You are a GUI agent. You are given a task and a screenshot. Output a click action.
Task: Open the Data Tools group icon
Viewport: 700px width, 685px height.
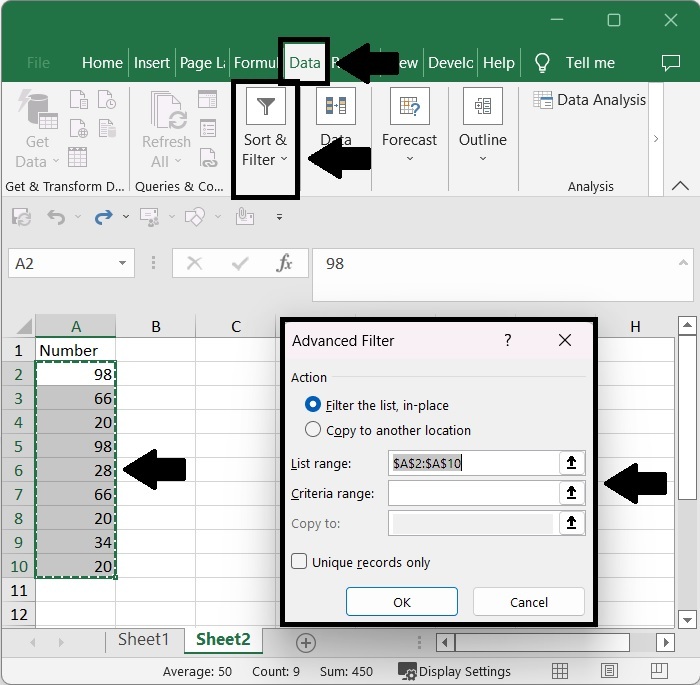coord(336,106)
